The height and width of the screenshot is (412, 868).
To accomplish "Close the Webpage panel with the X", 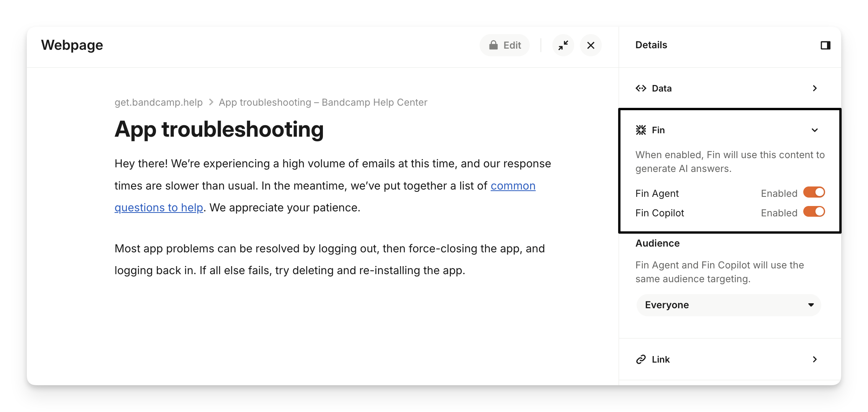I will 591,45.
